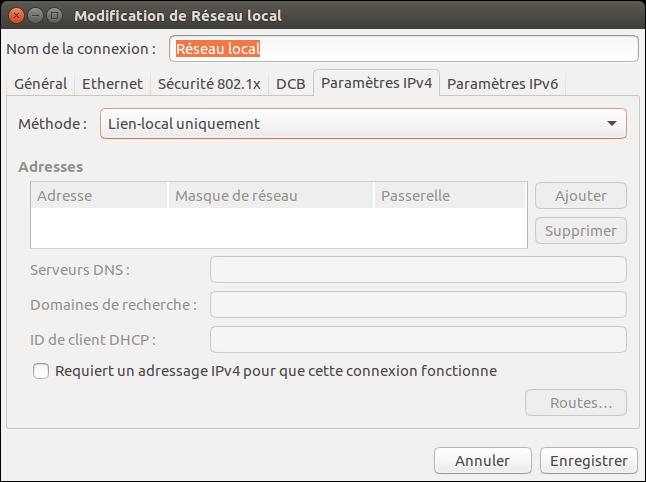Expand the Méthode dropdown

362,124
